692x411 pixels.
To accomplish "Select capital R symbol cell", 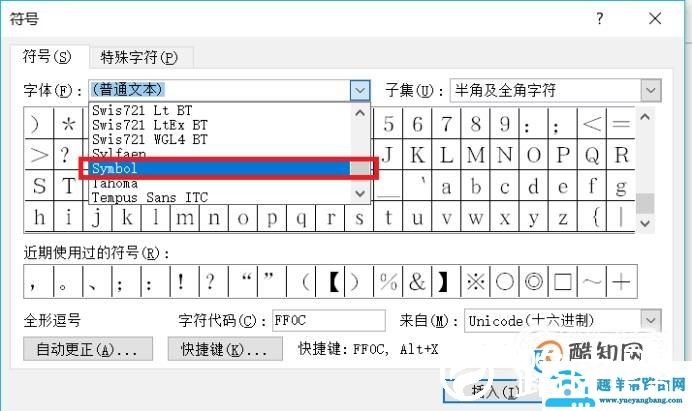I will pos(621,155).
